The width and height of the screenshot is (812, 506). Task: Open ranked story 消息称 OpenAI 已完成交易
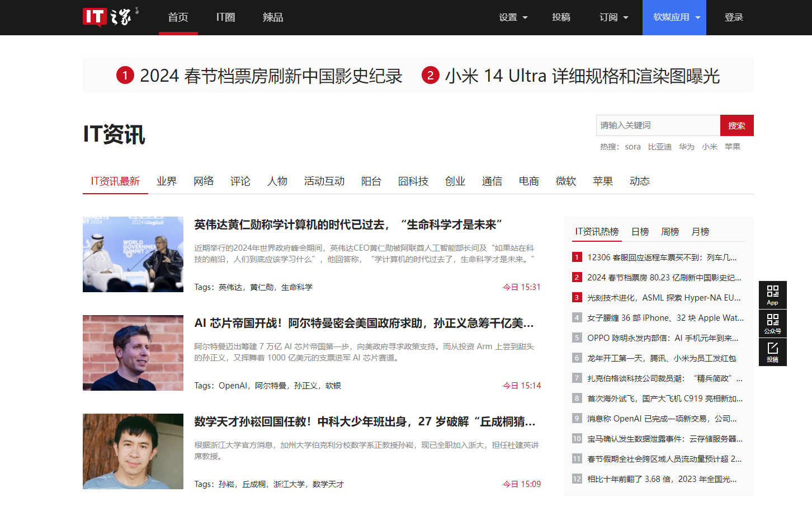(x=662, y=419)
